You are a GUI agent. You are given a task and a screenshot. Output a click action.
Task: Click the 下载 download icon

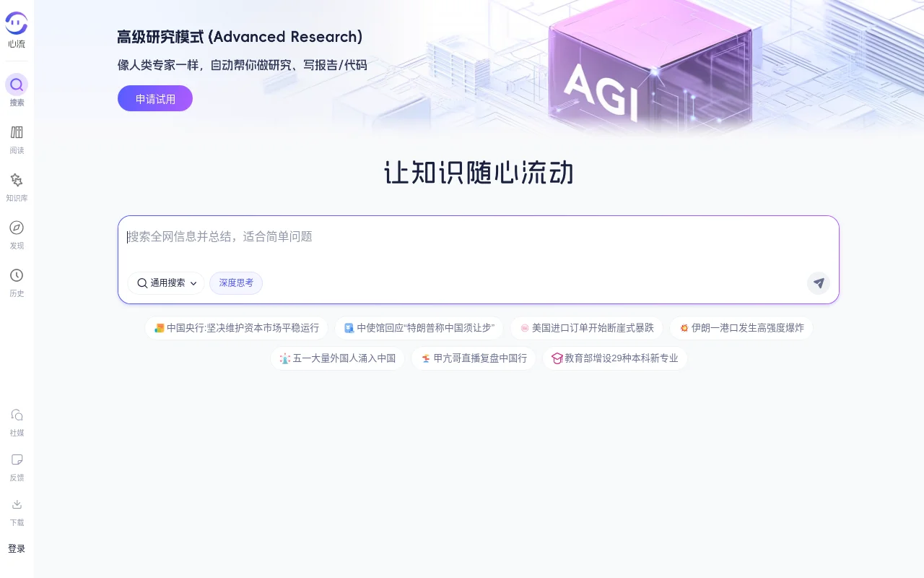coord(16,504)
